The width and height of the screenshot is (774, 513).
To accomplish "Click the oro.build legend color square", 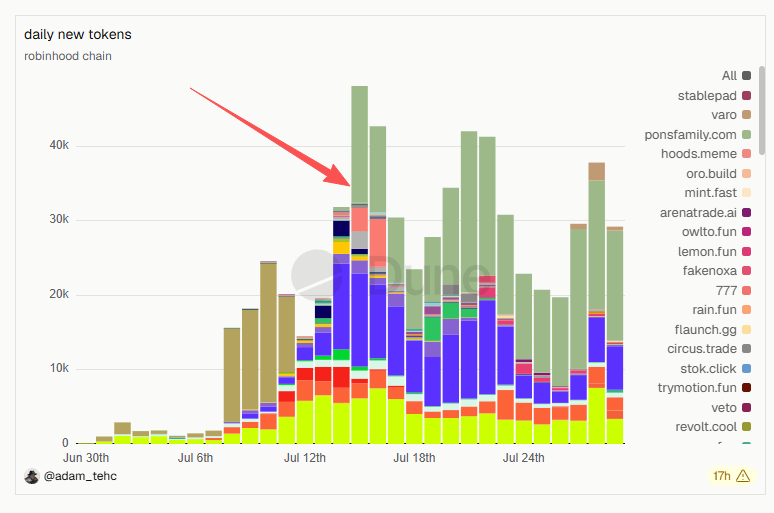I will [746, 173].
